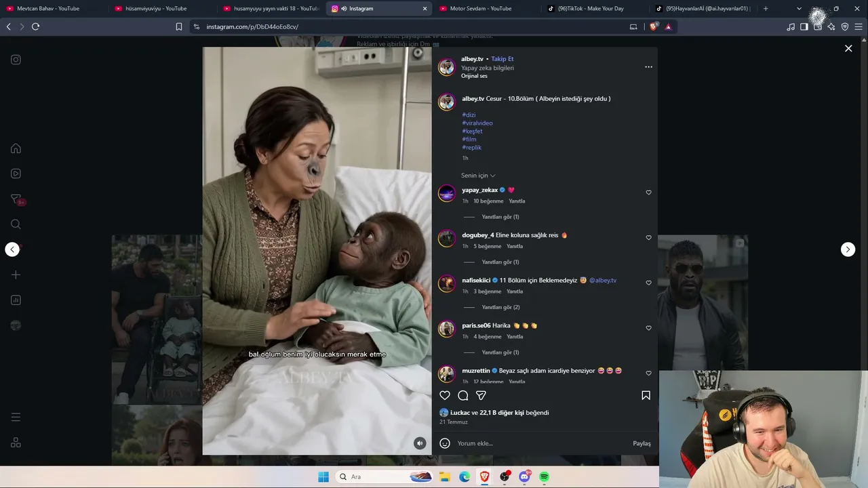Expand the 'Senin için' comment sort dropdown
The height and width of the screenshot is (488, 868).
coord(478,176)
